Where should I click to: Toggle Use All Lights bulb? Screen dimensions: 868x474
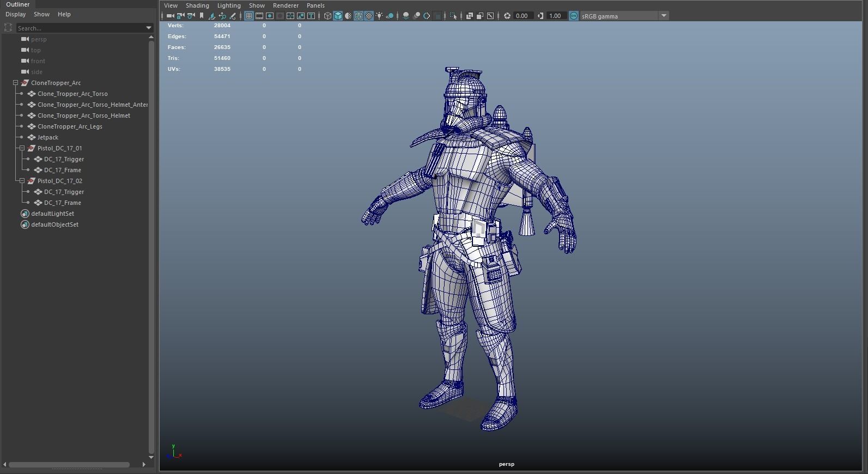[379, 16]
